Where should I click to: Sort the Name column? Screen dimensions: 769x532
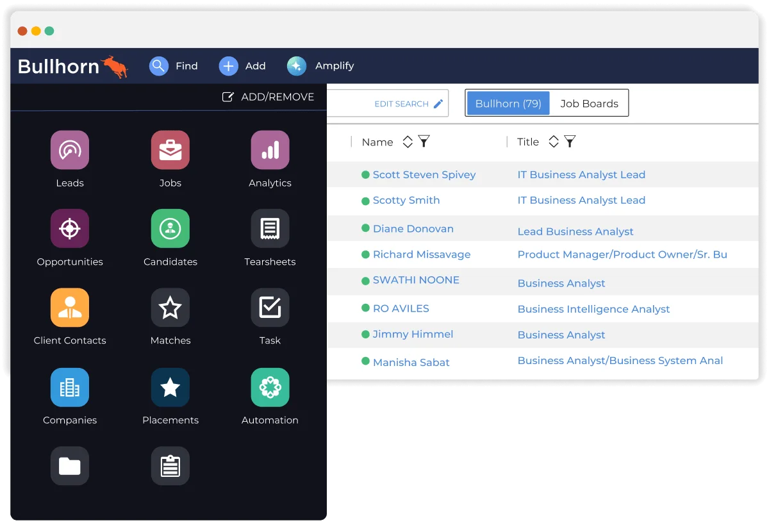coord(408,142)
